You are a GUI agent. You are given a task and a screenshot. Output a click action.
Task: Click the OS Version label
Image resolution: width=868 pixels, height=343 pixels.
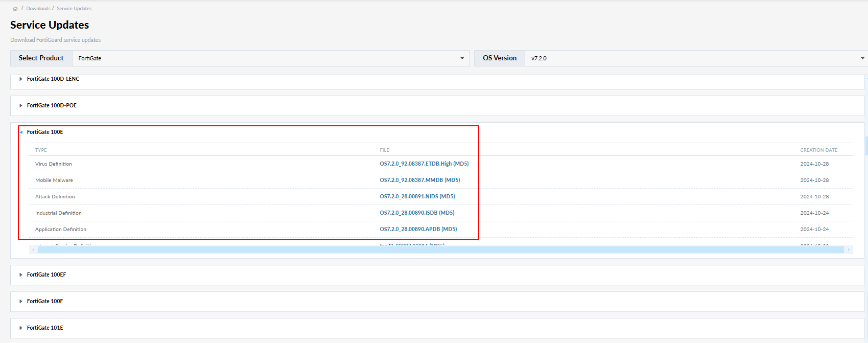point(500,58)
